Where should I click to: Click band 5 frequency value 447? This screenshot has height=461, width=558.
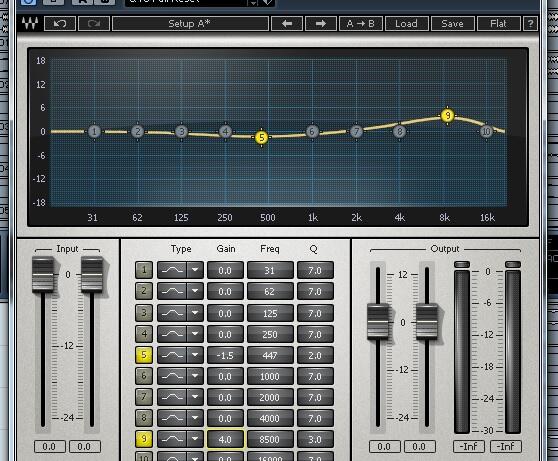click(x=270, y=355)
